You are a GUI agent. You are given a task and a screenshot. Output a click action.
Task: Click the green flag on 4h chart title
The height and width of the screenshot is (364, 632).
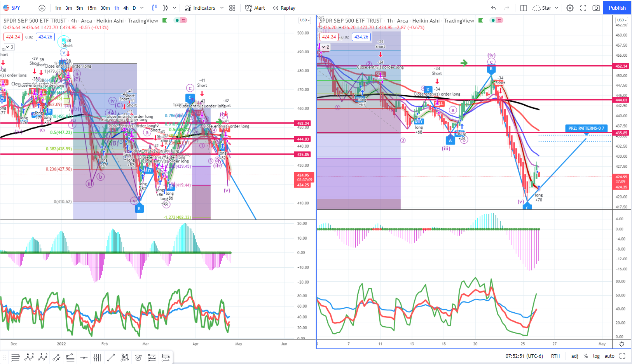[x=165, y=21]
